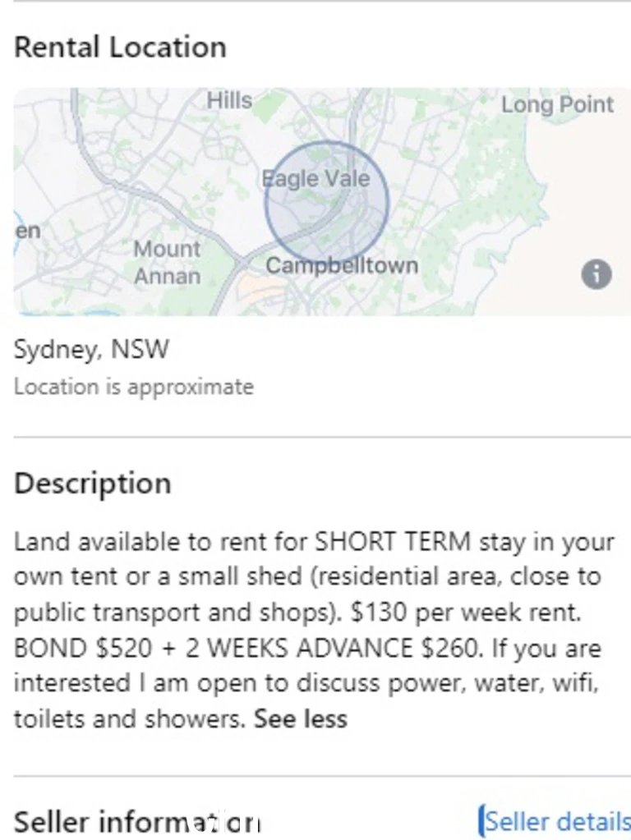631x840 pixels.
Task: Click the Sydney, NSW location text
Action: tap(91, 349)
